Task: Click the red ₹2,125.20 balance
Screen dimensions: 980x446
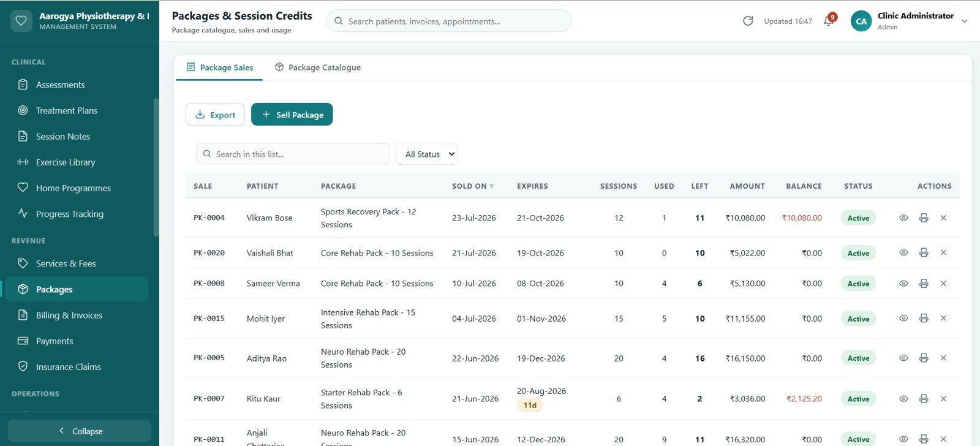Action: (x=804, y=399)
